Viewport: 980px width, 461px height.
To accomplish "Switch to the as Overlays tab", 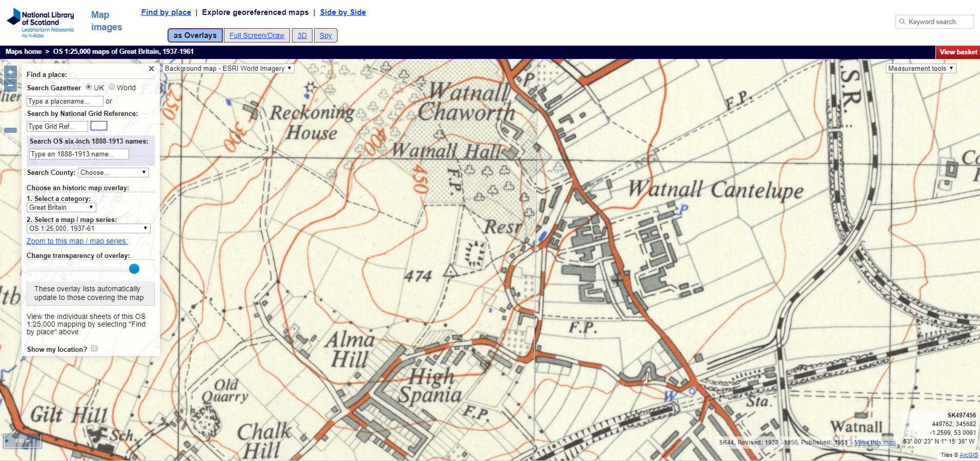I will 195,35.
